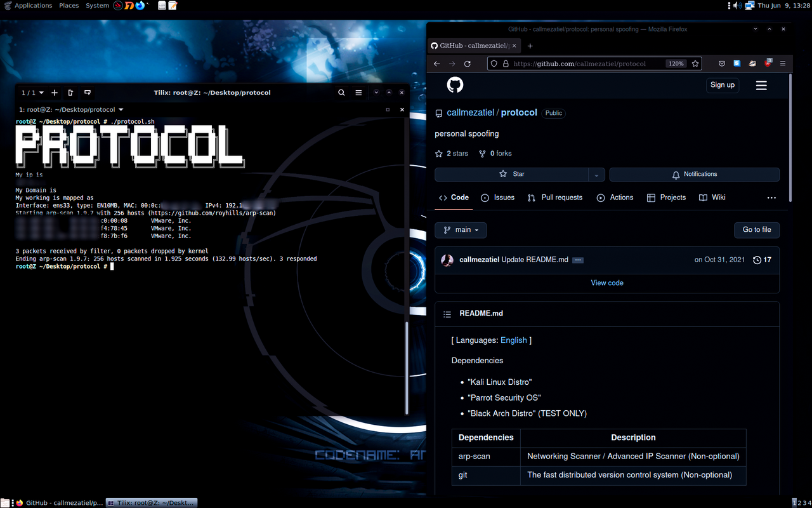Go back in Firefox
This screenshot has width=812, height=508.
tap(436, 63)
